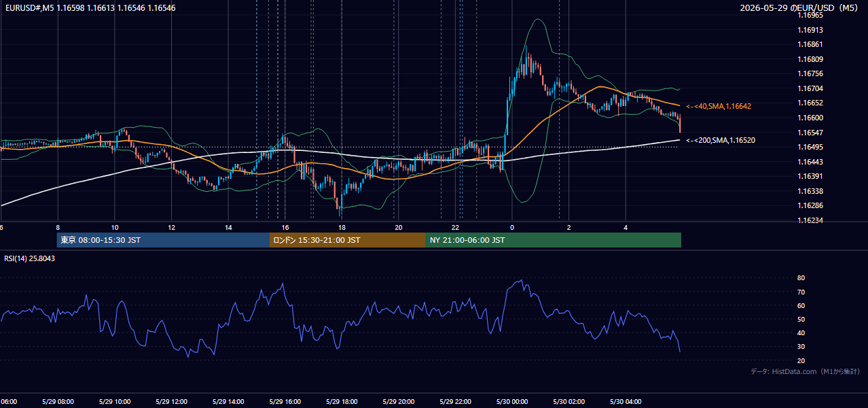Click the 5/30 04:00 date axis label
This screenshot has width=868, height=408.
(626, 402)
